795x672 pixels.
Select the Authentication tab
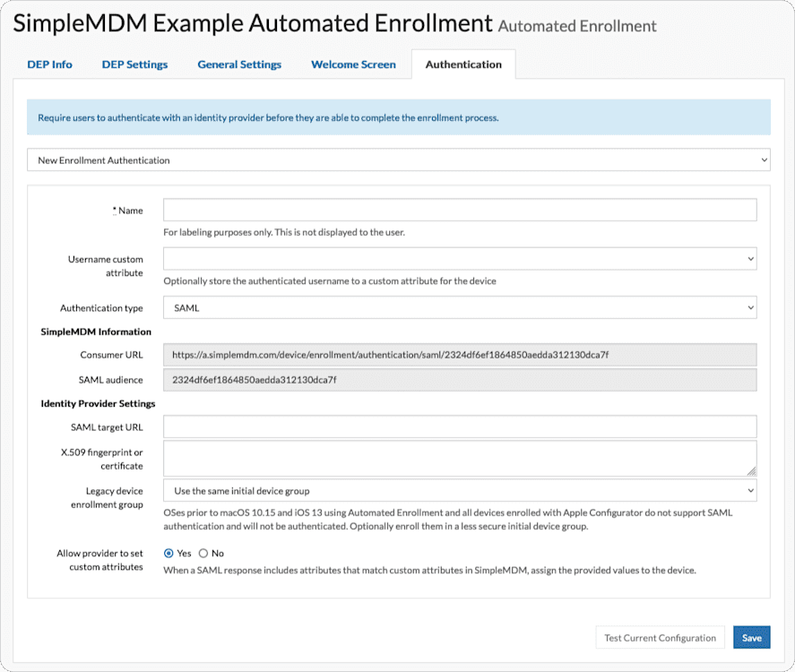pos(463,65)
